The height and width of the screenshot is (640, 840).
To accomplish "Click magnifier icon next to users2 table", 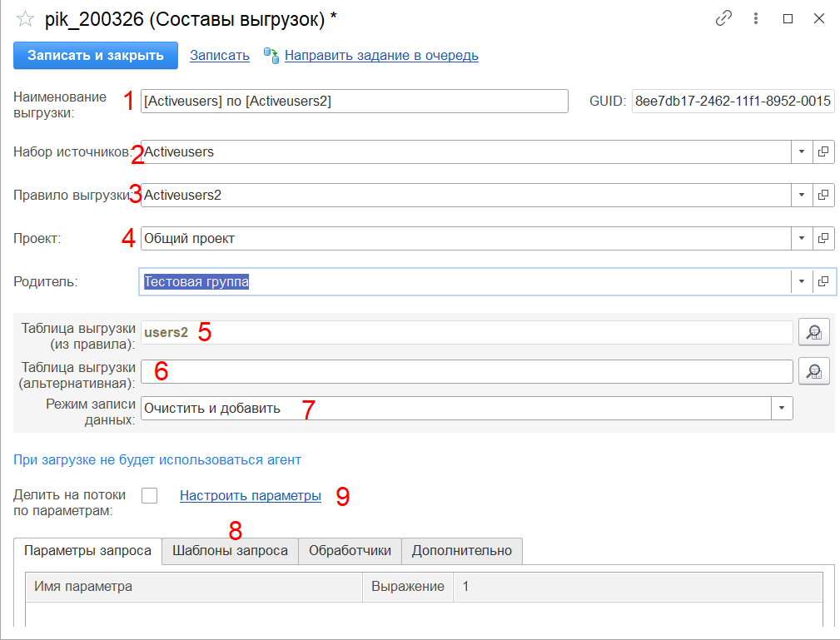I will [814, 333].
